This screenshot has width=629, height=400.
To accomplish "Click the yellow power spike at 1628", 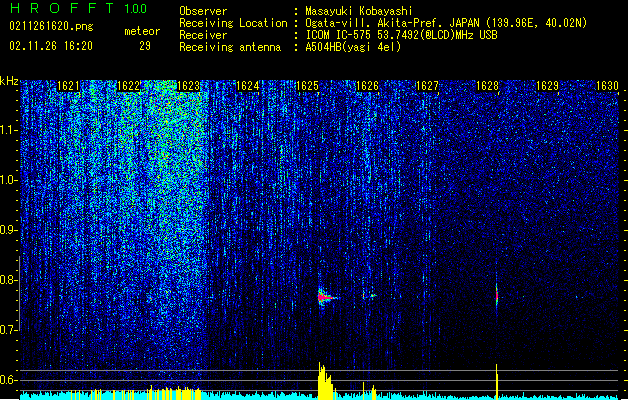I will click(497, 382).
